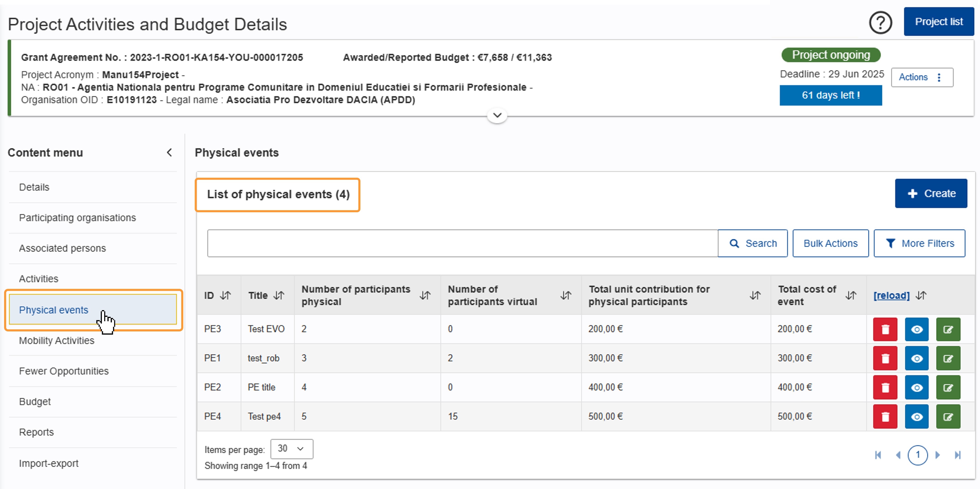Open Bulk Actions menu
This screenshot has width=980, height=489.
(x=830, y=243)
